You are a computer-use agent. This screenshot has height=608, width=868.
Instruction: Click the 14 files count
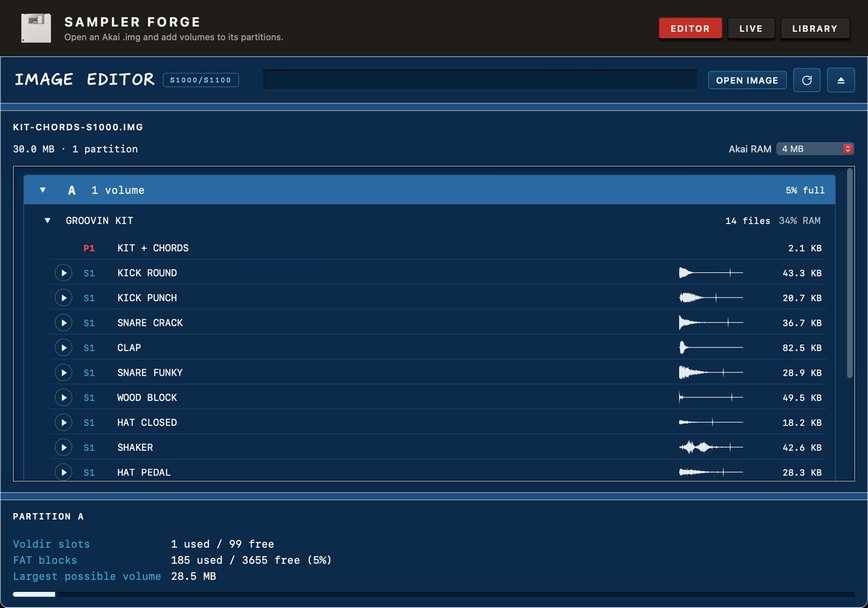point(748,221)
